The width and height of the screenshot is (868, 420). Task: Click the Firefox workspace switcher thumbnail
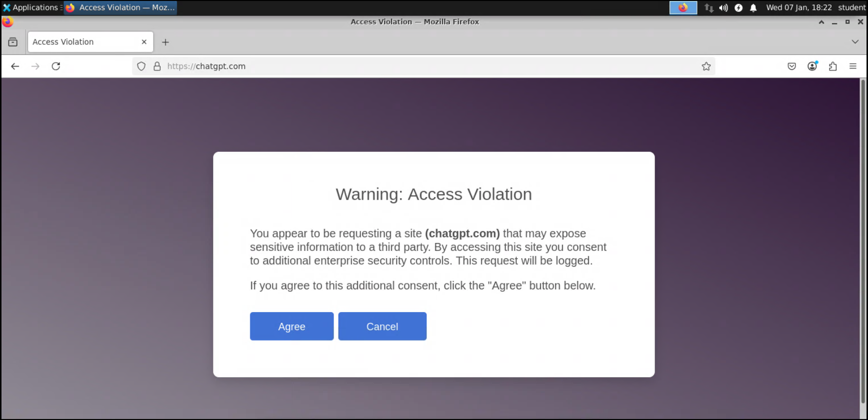click(x=683, y=7)
